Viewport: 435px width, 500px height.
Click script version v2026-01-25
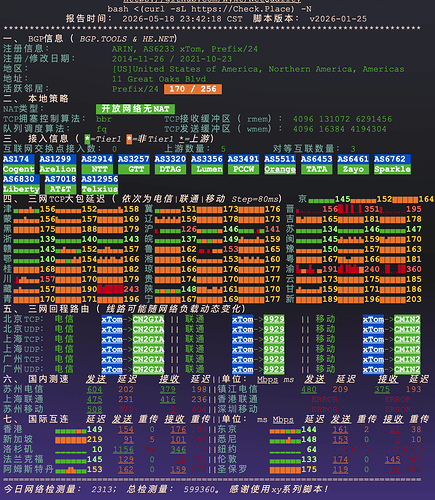coord(338,19)
